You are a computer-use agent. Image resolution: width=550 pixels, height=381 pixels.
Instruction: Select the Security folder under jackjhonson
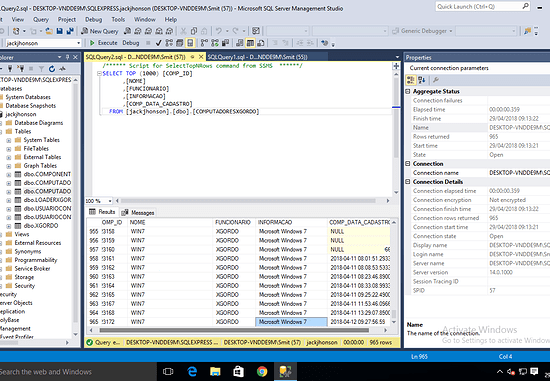25,286
